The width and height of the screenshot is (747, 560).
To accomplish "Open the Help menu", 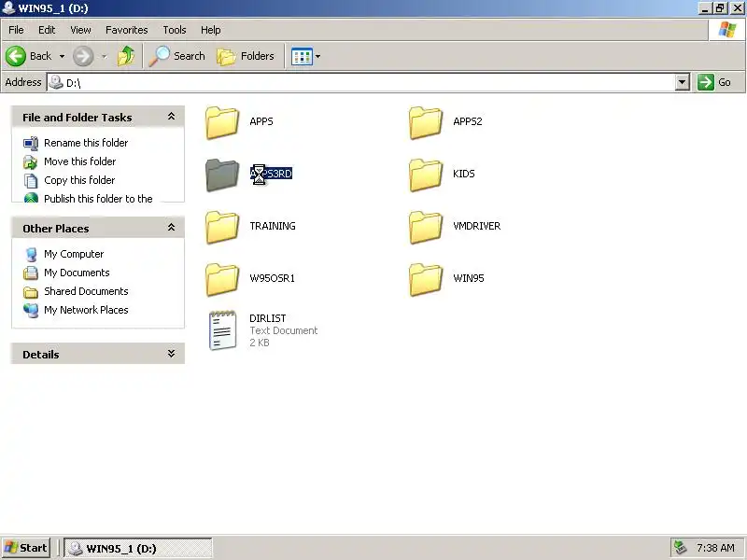I will (211, 30).
